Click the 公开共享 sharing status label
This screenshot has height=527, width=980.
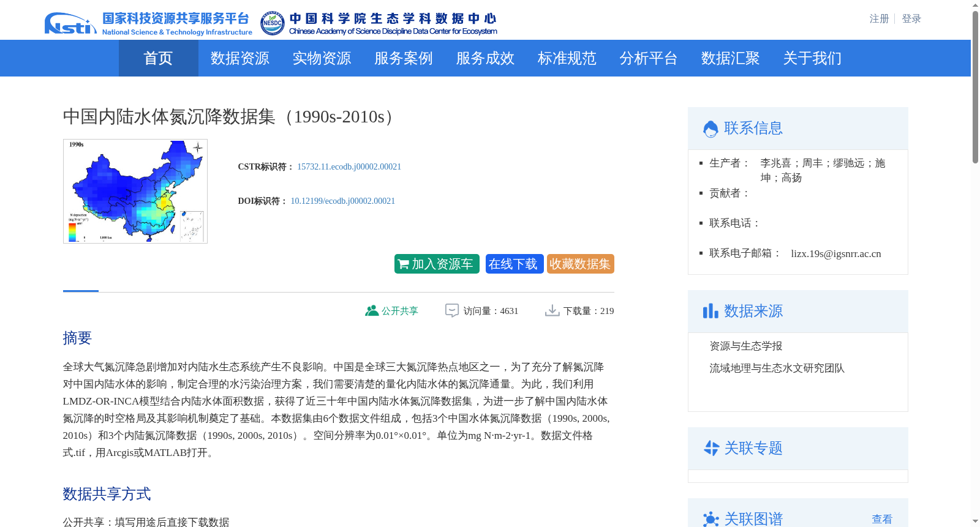(400, 311)
